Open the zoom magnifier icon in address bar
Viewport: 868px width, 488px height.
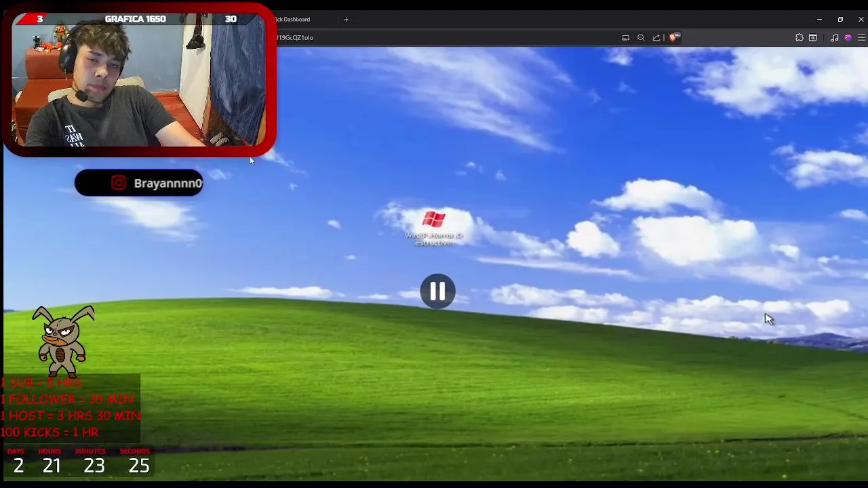pyautogui.click(x=641, y=37)
